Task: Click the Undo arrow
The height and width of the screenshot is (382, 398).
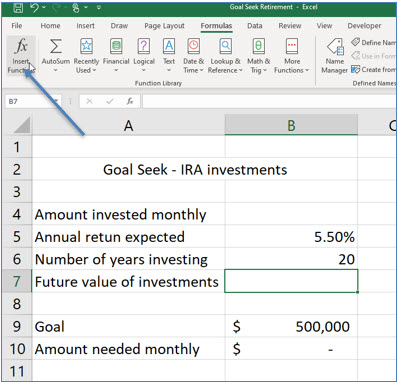Action: point(35,7)
